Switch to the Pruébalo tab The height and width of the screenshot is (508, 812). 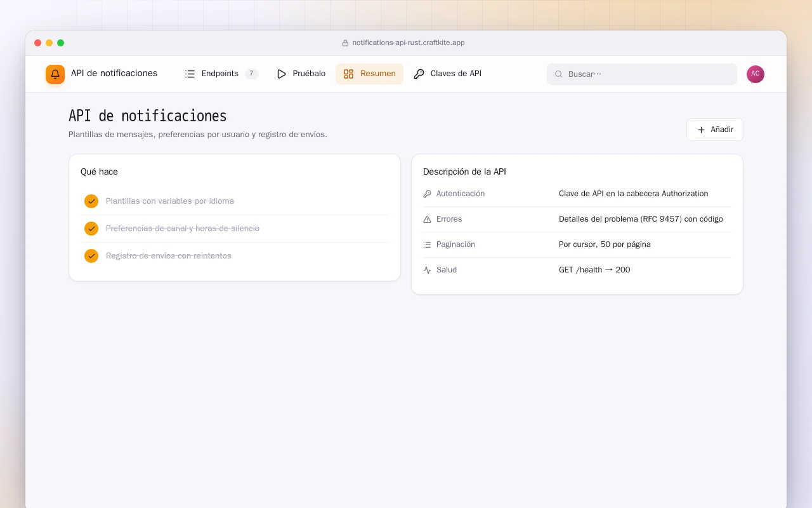301,74
